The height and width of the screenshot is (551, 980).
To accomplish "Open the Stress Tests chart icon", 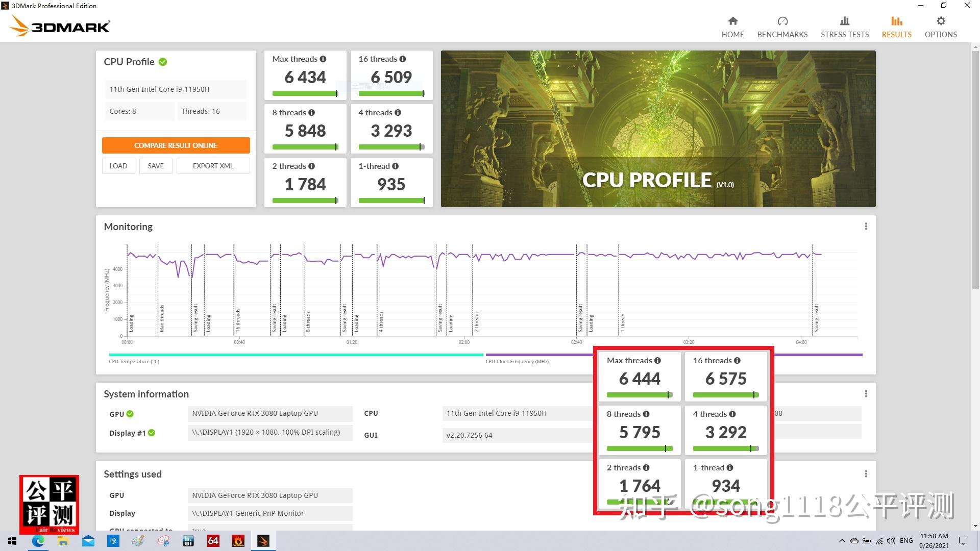I will [x=844, y=21].
